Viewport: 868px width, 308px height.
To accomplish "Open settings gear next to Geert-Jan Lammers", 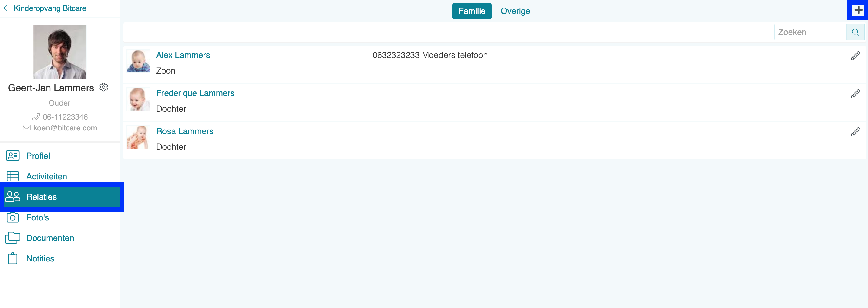I will click(x=104, y=88).
